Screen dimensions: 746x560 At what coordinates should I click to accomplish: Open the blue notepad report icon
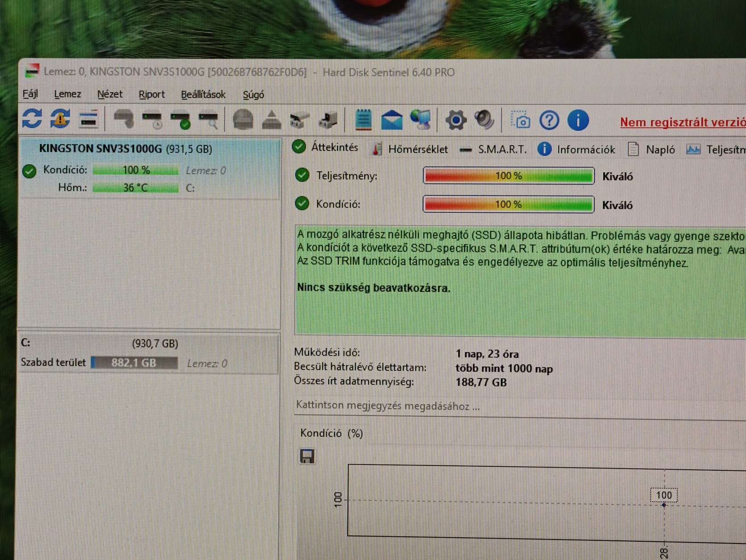click(x=363, y=120)
